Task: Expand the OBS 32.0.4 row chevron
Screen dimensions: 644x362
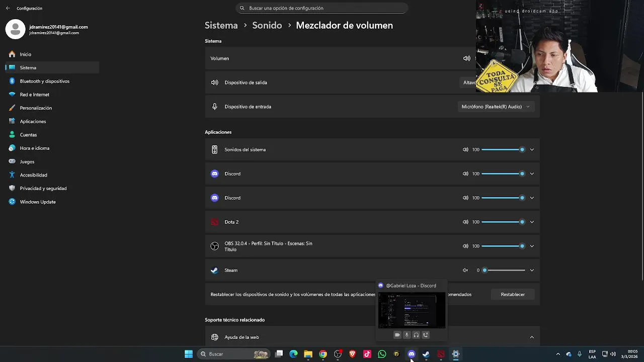Action: pyautogui.click(x=532, y=246)
